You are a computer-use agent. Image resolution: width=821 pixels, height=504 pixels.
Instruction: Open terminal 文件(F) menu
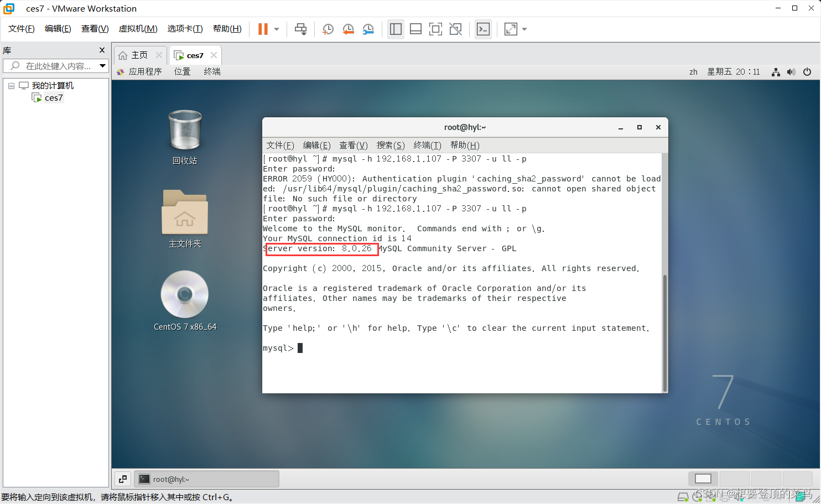280,146
